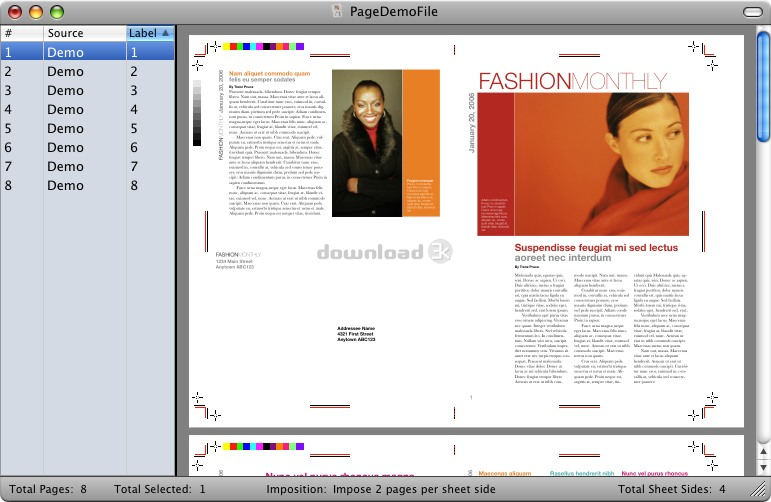771x502 pixels.
Task: Click the FASHIONMONTHLY cover preview page
Action: (583, 231)
